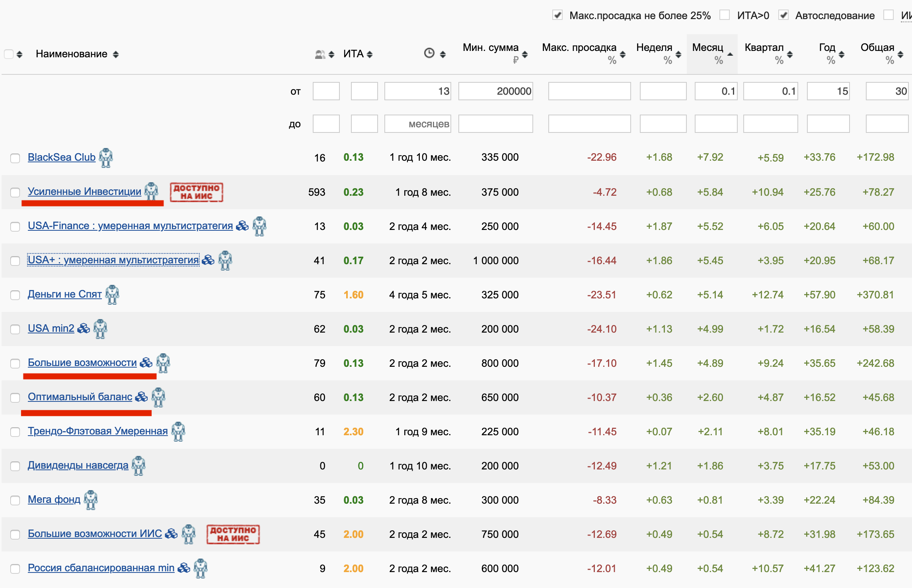Click the robot icon next to Мега фонд
This screenshot has height=588, width=912.
pyautogui.click(x=91, y=500)
